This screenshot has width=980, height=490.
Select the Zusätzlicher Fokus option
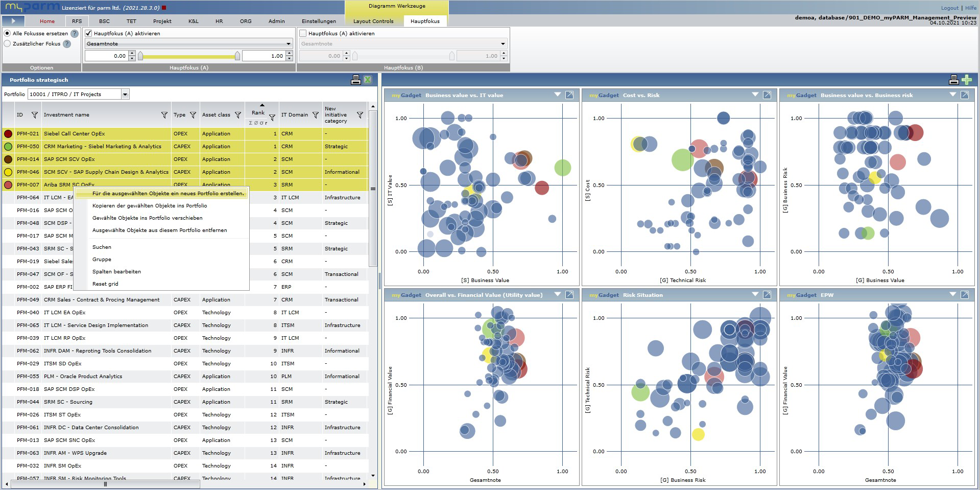tap(7, 44)
